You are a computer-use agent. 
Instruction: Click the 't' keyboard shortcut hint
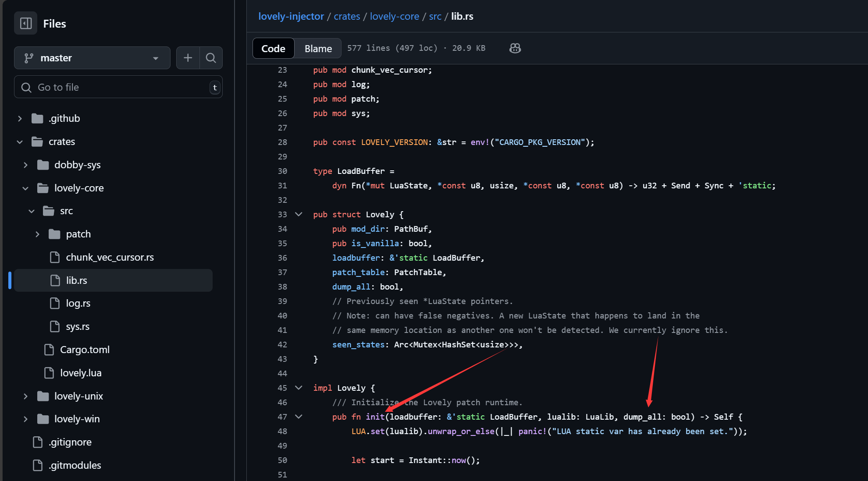click(x=215, y=87)
